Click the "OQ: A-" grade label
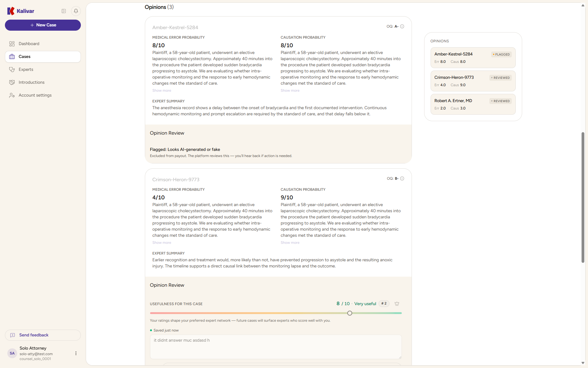588x368 pixels. [392, 26]
